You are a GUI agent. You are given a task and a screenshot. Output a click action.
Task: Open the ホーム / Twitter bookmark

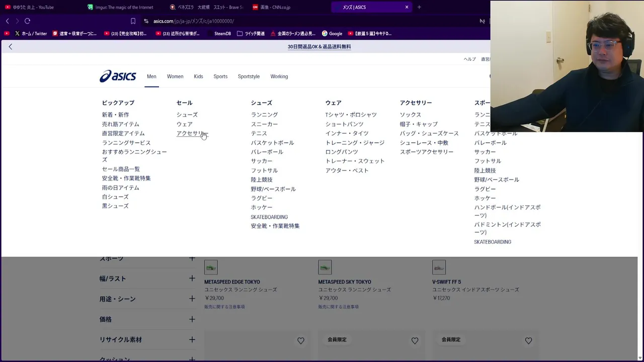(31, 34)
